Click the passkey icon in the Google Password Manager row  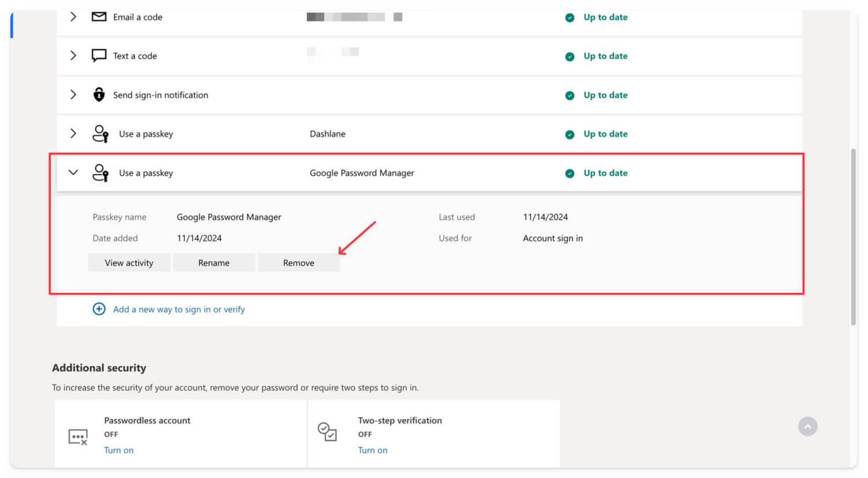(x=101, y=173)
